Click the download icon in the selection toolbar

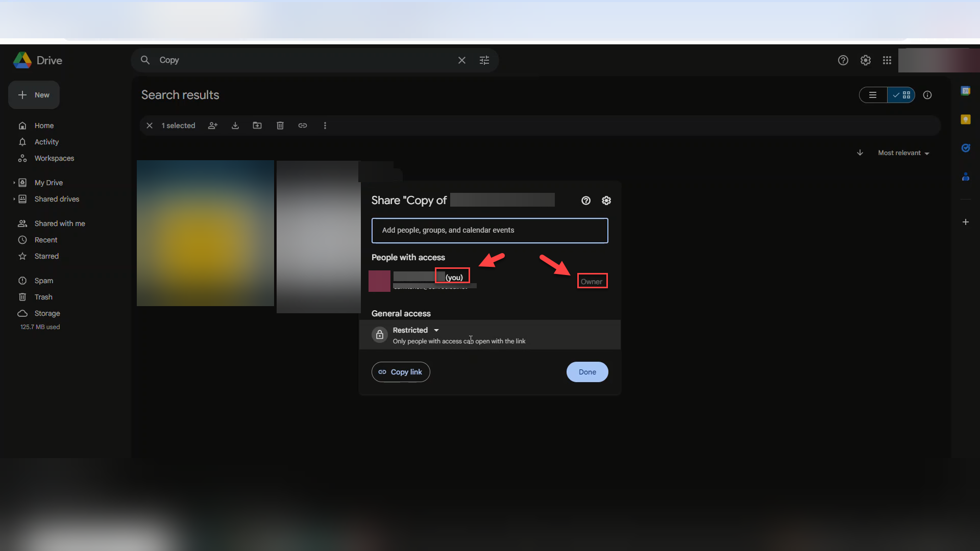[235, 126]
